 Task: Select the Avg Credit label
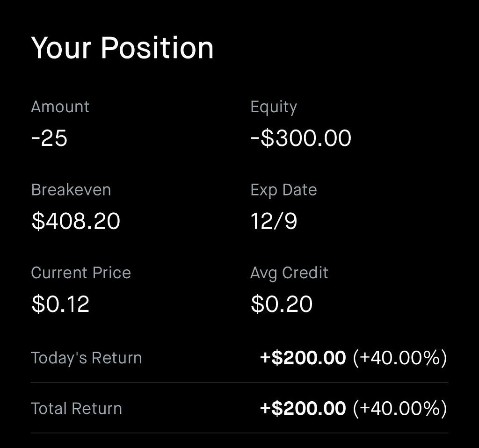pos(289,273)
